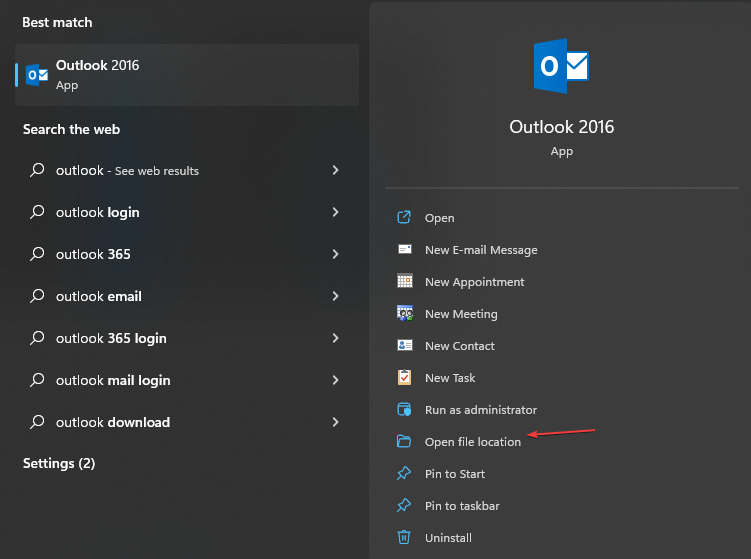The width and height of the screenshot is (751, 559).
Task: Search the web for outlook 365 login
Action: [x=111, y=338]
